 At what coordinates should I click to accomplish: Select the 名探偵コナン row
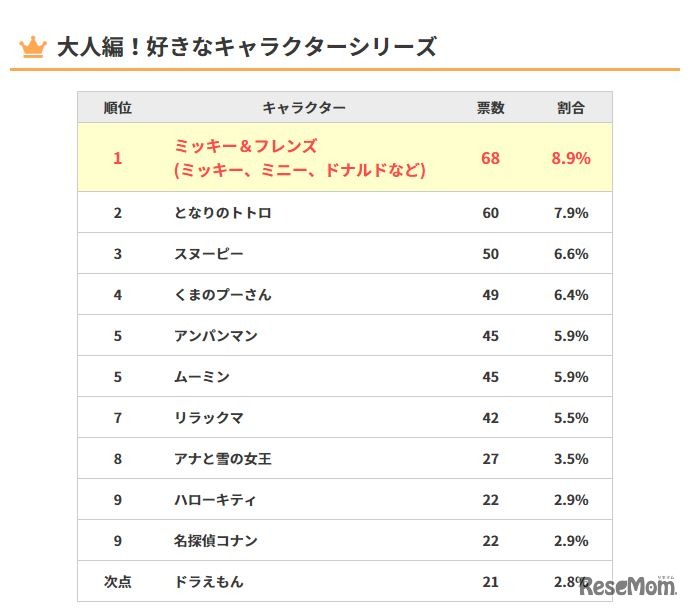(x=215, y=541)
